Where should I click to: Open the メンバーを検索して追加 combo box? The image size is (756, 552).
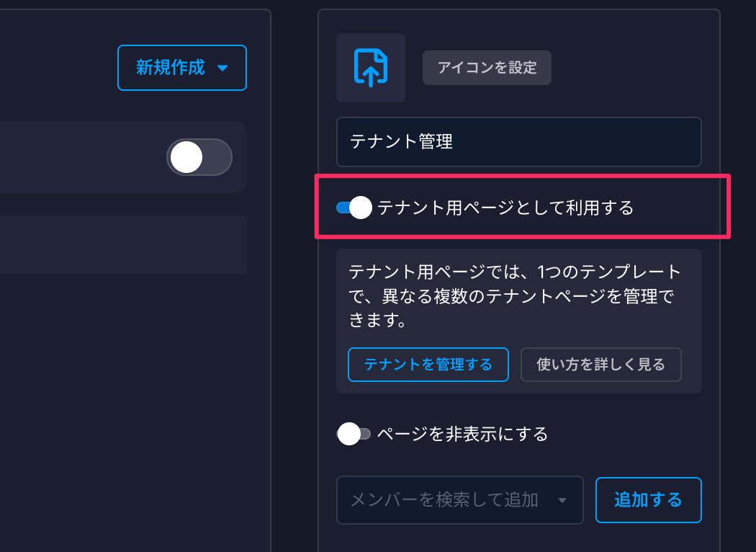tap(459, 500)
